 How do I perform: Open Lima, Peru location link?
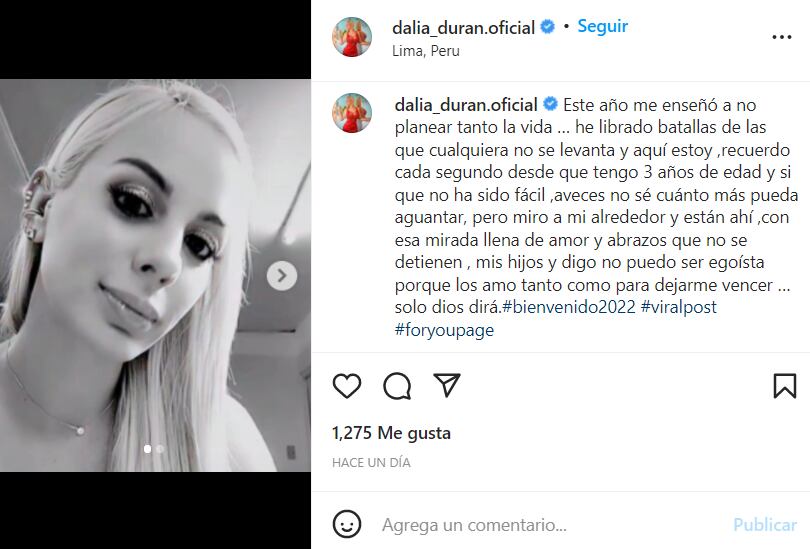click(426, 51)
